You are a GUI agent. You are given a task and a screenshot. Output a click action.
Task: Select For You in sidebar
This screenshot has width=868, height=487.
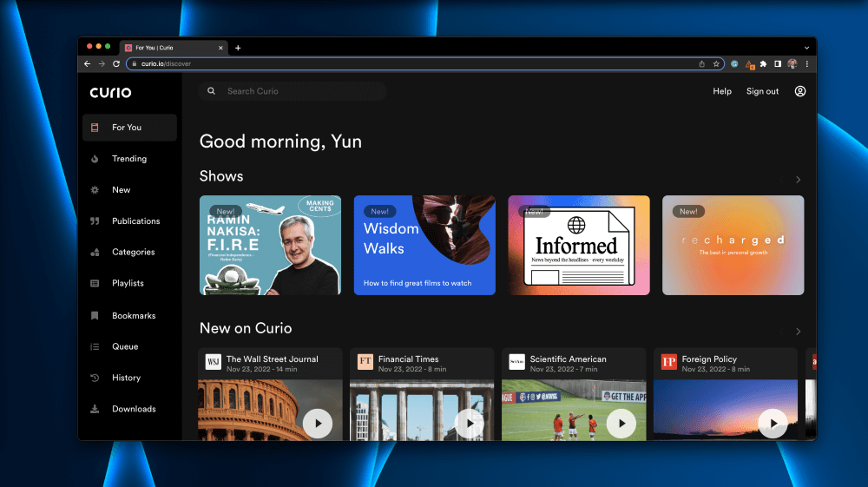129,128
